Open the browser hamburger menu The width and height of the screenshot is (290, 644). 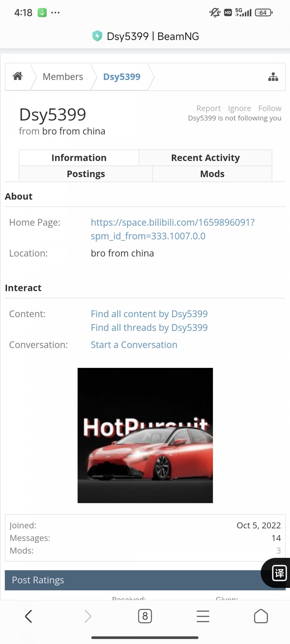pos(203,616)
